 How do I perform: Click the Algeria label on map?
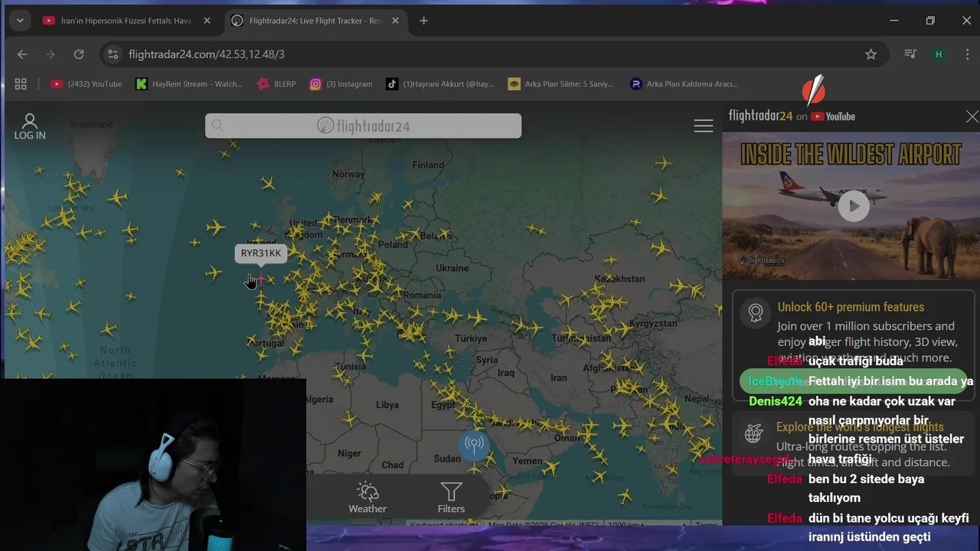(319, 399)
